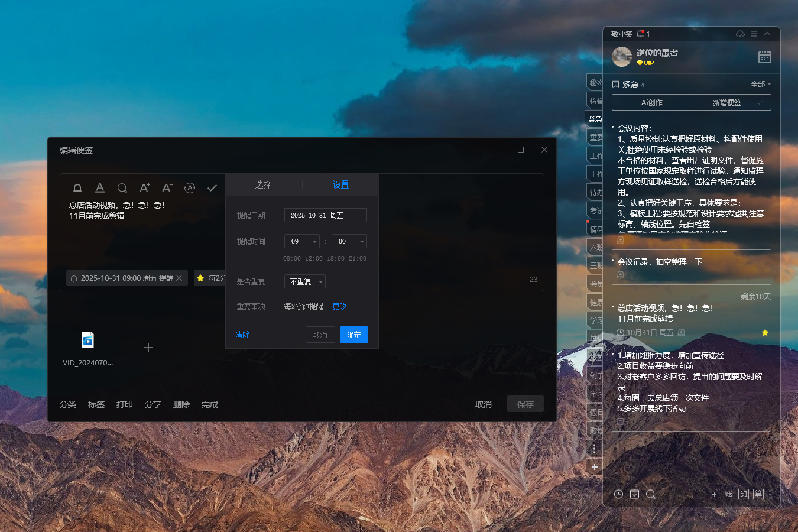Click the blue 确定 button
This screenshot has width=798, height=532.
coord(353,335)
